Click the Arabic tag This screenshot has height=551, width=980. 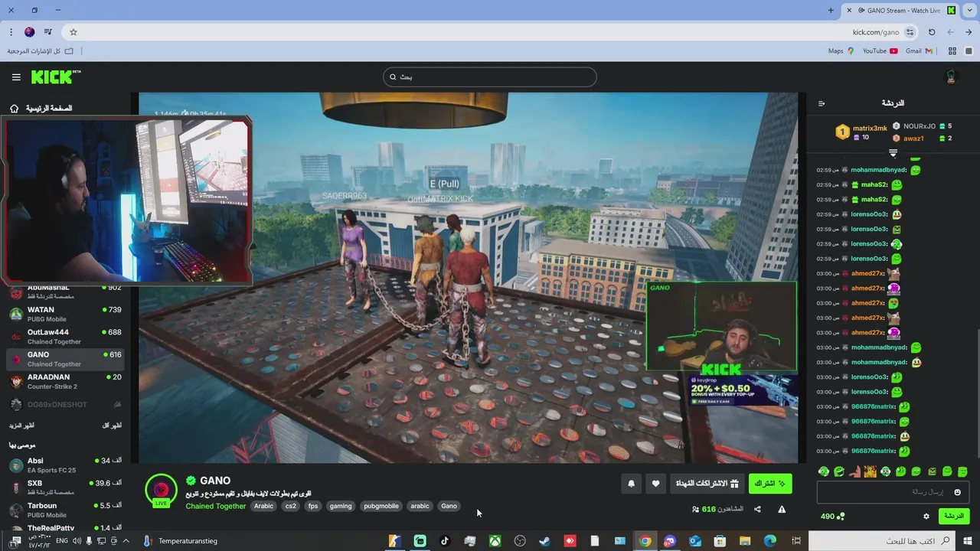(x=263, y=506)
